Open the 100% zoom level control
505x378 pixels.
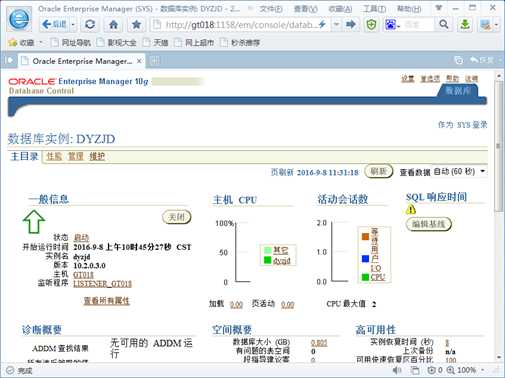click(466, 370)
